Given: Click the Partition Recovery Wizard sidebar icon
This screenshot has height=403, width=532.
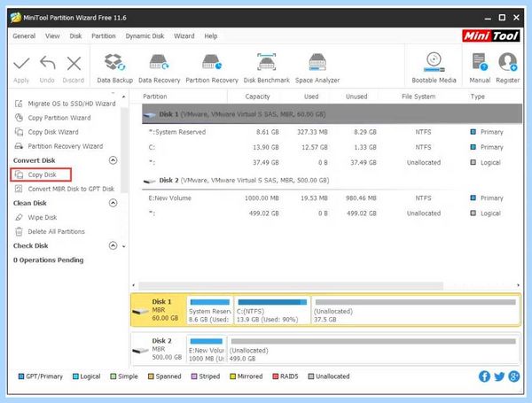Looking at the screenshot, I should tap(19, 146).
